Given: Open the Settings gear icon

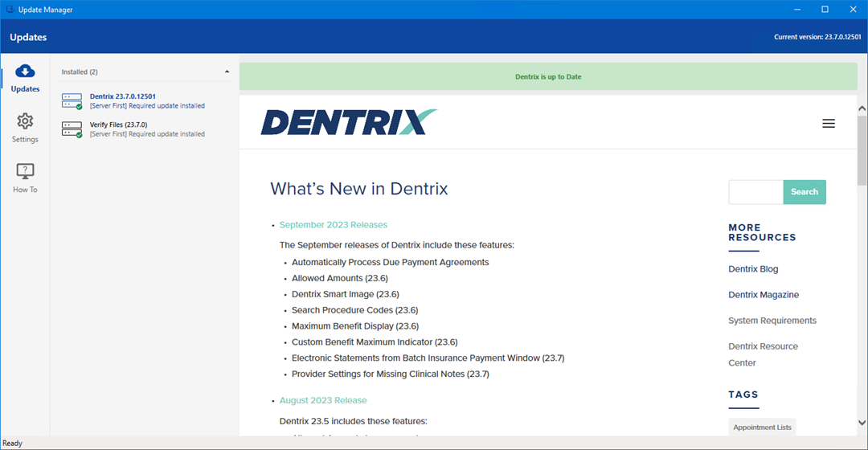Looking at the screenshot, I should [x=25, y=121].
